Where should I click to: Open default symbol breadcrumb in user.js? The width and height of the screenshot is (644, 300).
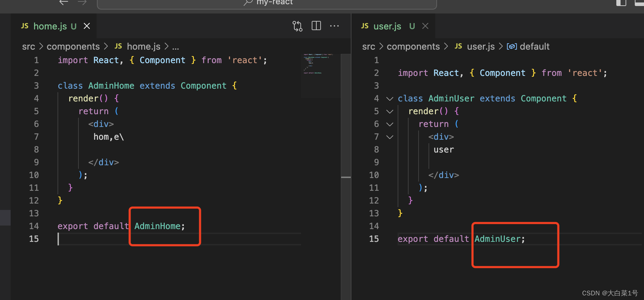tap(534, 46)
